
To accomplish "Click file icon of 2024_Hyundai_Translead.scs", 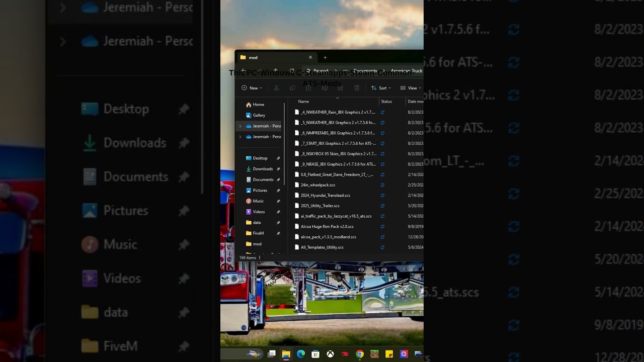I will (x=297, y=195).
